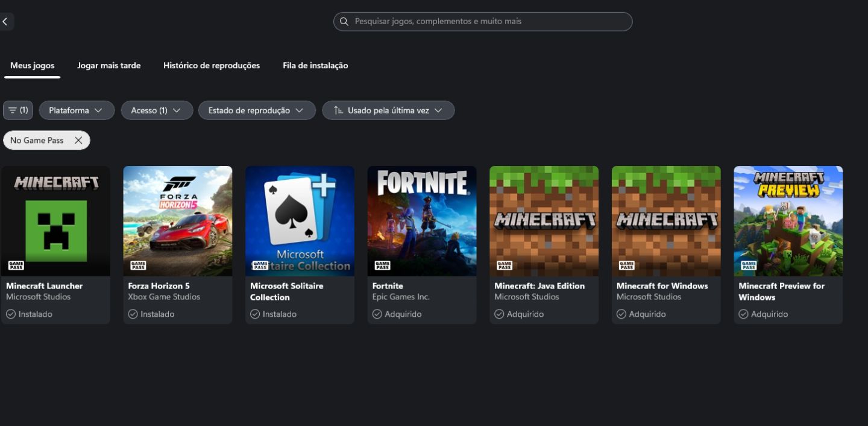This screenshot has height=426, width=868.
Task: Click Adquirido checkmark under Minecraft: Java Edition
Action: 499,314
